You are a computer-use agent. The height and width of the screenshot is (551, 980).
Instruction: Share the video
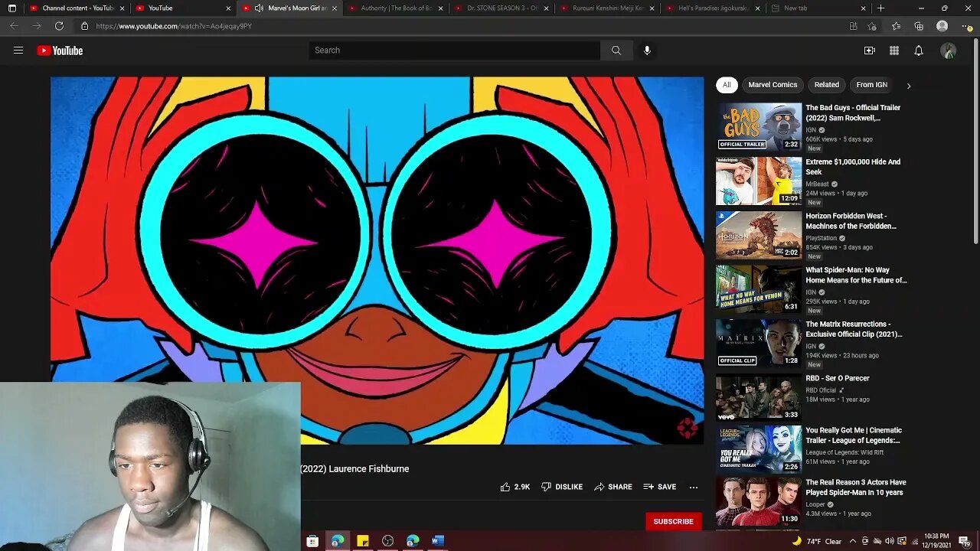pos(613,487)
